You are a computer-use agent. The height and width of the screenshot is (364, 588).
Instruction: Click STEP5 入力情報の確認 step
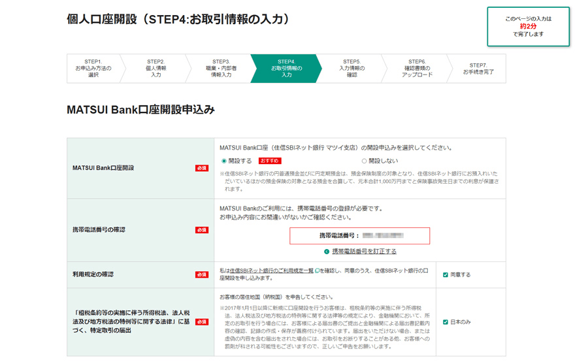click(x=351, y=69)
